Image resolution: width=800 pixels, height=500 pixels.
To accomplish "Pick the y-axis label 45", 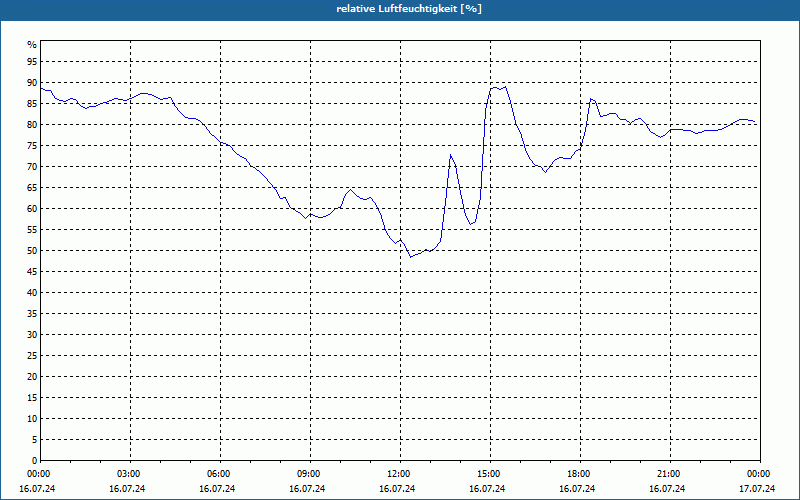I will (32, 271).
